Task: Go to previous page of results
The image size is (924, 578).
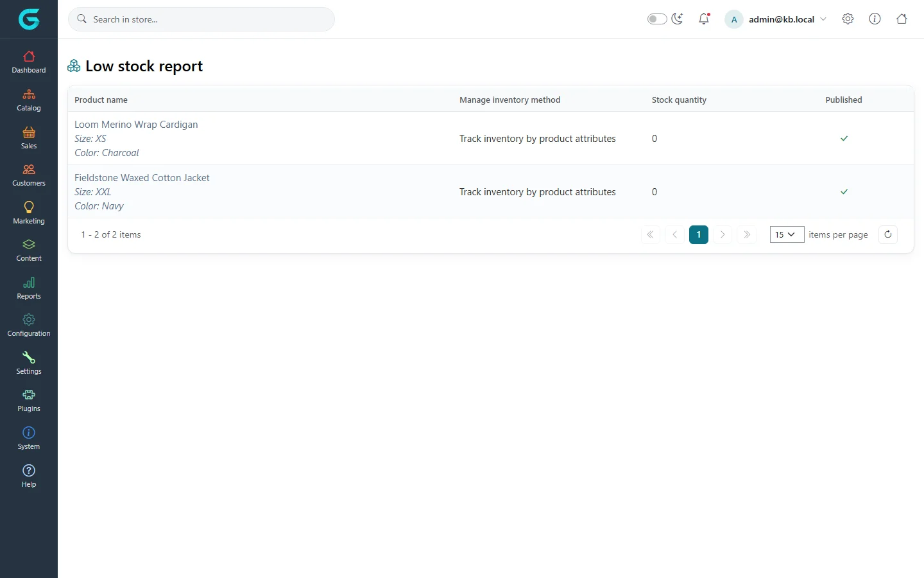Action: coord(674,234)
